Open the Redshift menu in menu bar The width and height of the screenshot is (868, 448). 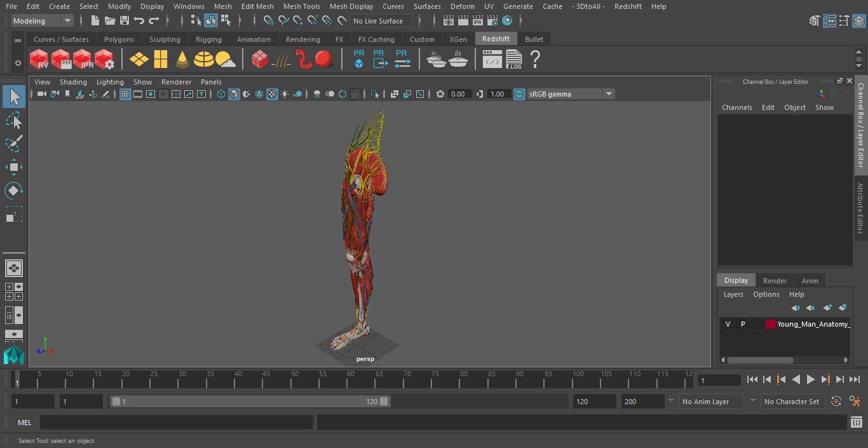(628, 6)
